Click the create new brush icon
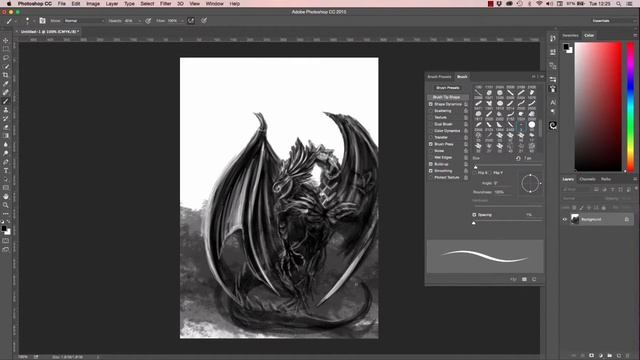Image resolution: width=640 pixels, height=360 pixels. 534,279
